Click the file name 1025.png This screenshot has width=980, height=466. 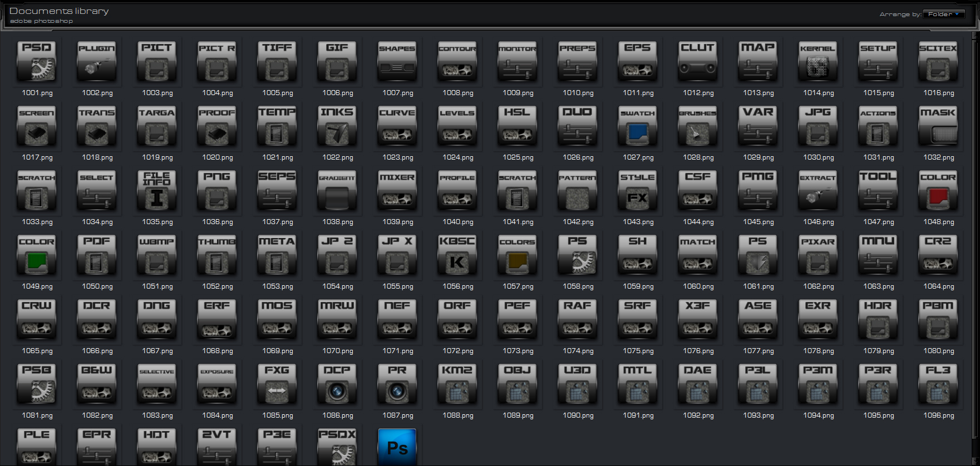pyautogui.click(x=518, y=157)
